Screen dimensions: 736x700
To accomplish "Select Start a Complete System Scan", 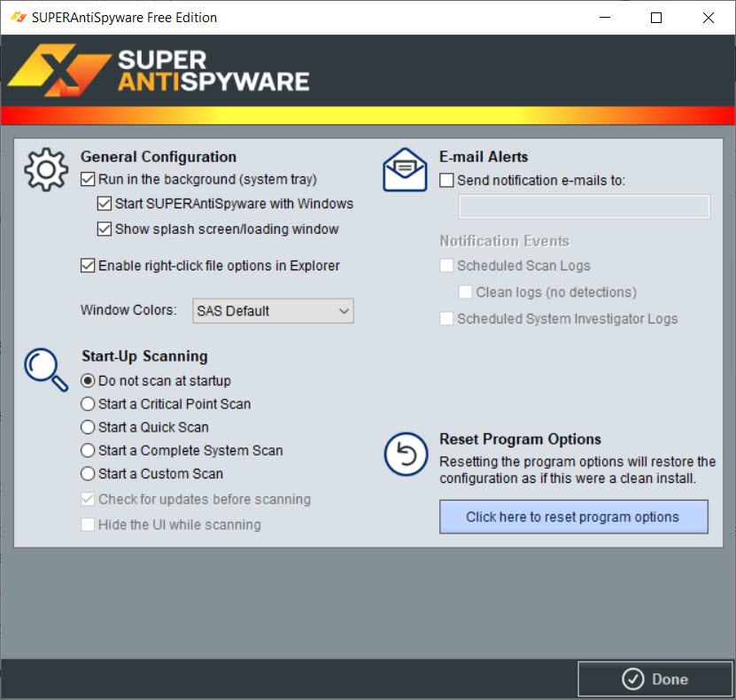I will click(88, 450).
